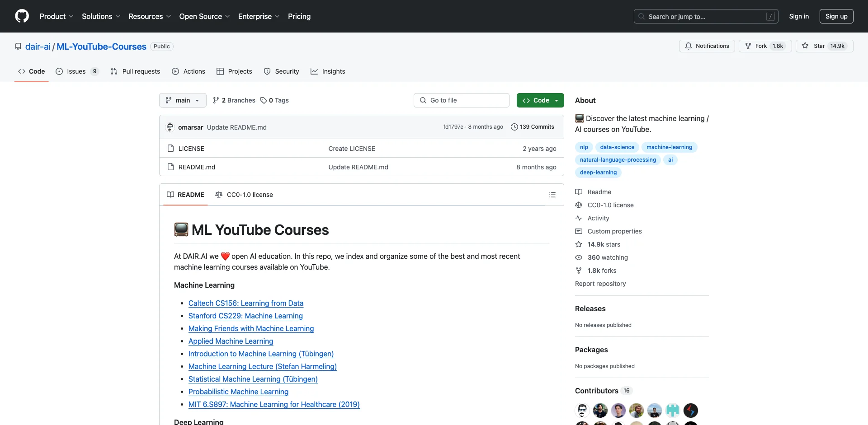
Task: Open the Activity link in About
Action: click(593, 218)
